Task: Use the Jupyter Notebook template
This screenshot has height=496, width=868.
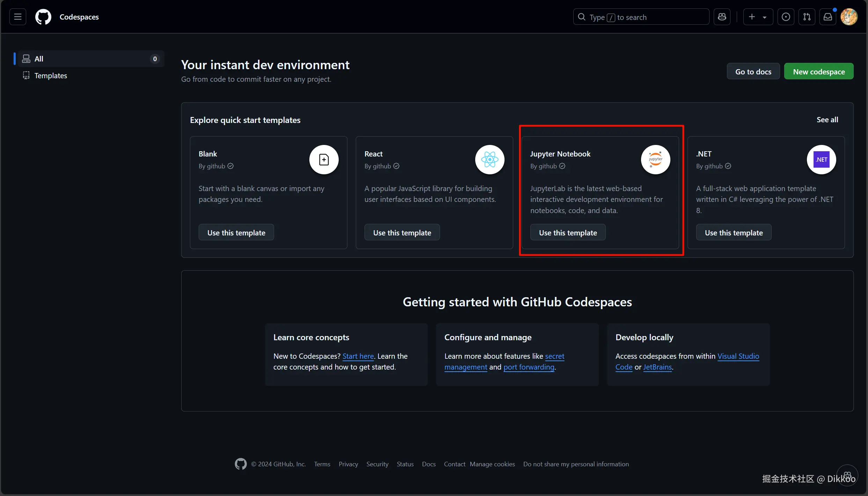Action: tap(568, 233)
